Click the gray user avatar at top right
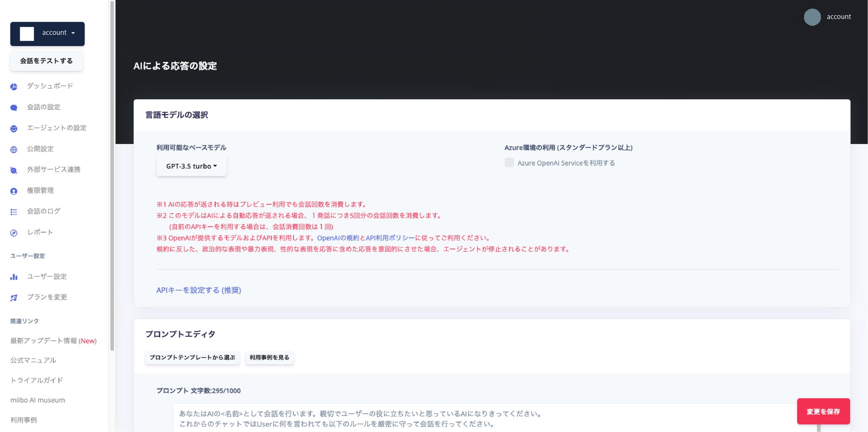Image resolution: width=868 pixels, height=432 pixels. pos(812,17)
